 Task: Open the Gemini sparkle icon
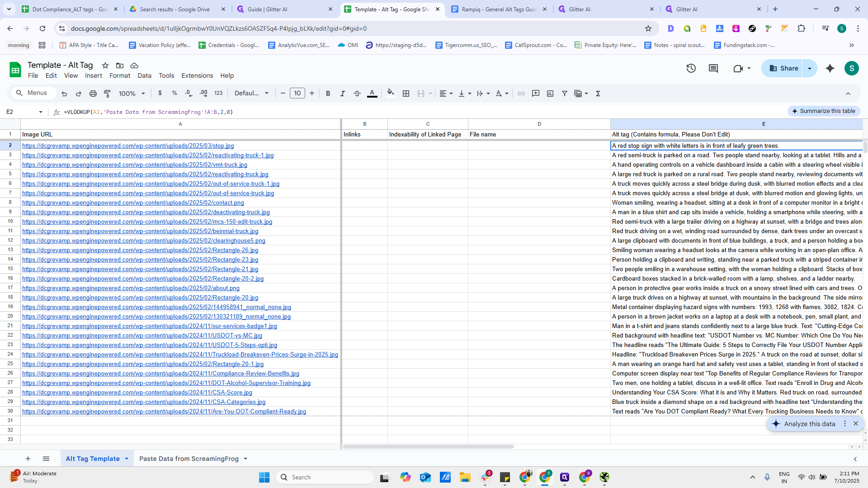tap(830, 68)
